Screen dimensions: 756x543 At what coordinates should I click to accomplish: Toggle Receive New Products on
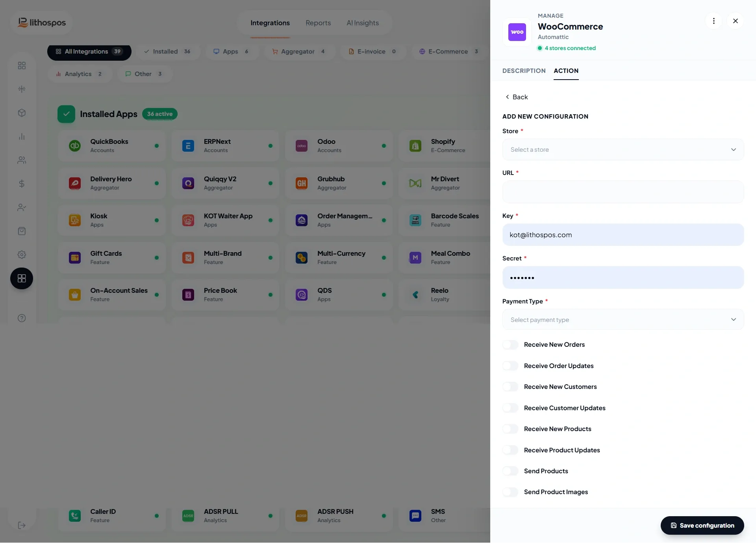point(510,429)
